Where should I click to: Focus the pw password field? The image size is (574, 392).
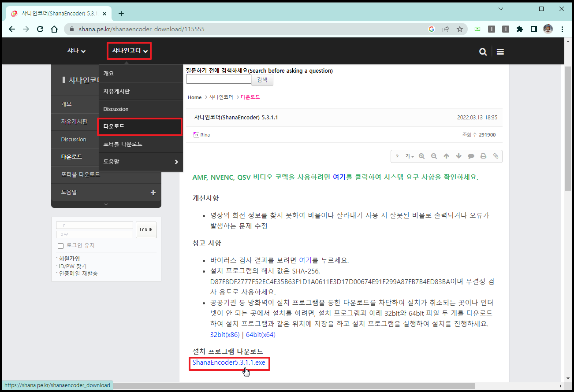94,234
